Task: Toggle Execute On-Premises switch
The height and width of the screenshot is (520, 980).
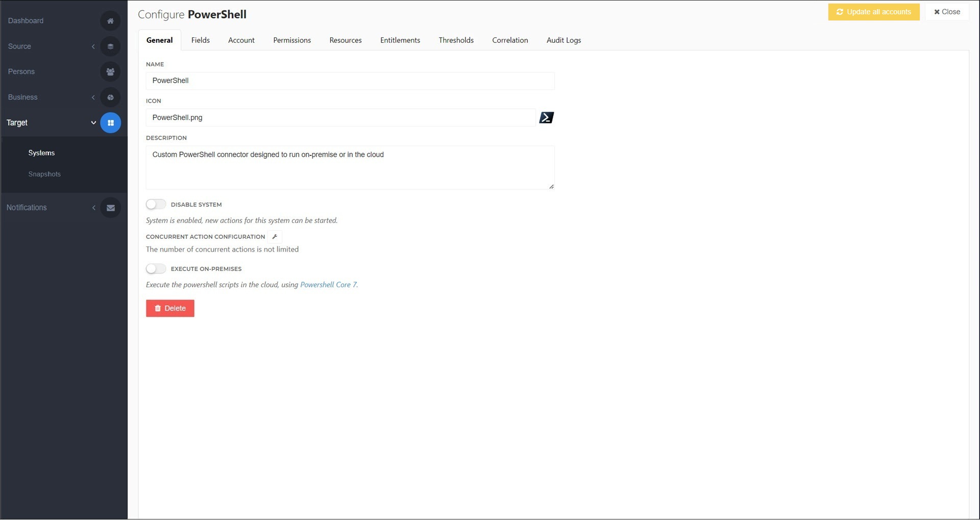Action: [x=156, y=269]
